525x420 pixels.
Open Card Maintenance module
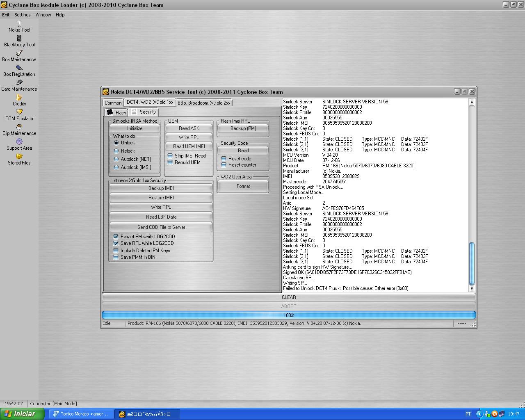(x=19, y=83)
